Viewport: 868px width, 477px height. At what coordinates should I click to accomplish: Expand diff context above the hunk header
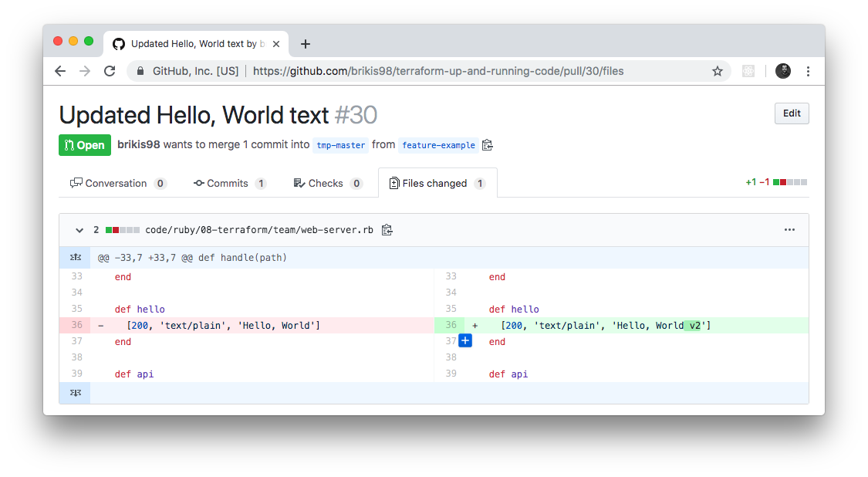(x=75, y=256)
